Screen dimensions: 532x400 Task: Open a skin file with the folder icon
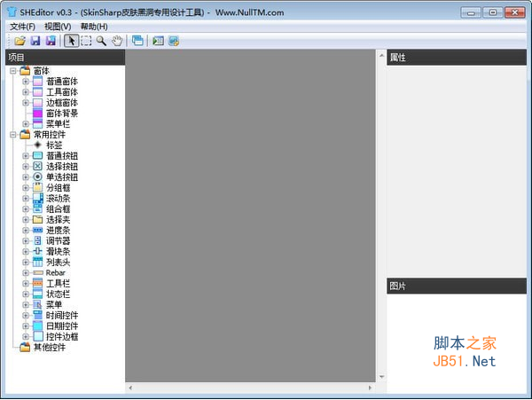coord(20,41)
